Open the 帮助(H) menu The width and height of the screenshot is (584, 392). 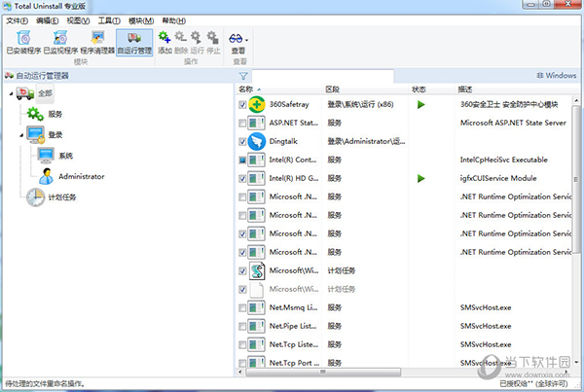point(174,20)
